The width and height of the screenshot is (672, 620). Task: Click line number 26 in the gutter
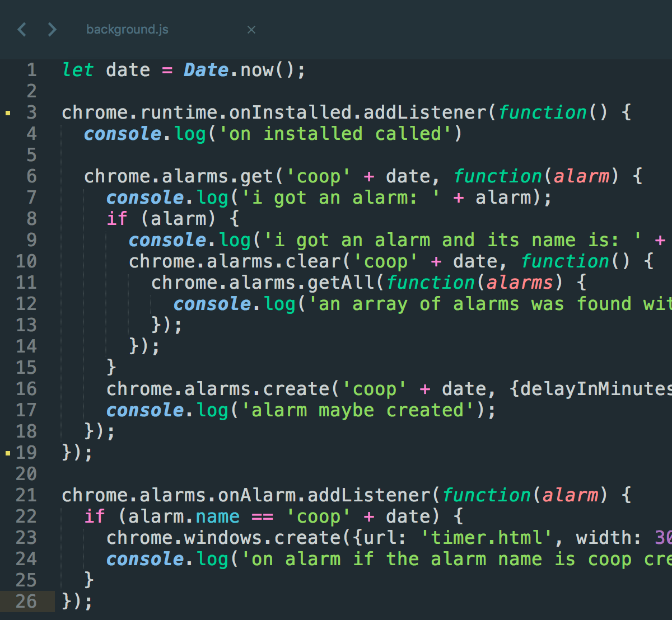click(26, 602)
